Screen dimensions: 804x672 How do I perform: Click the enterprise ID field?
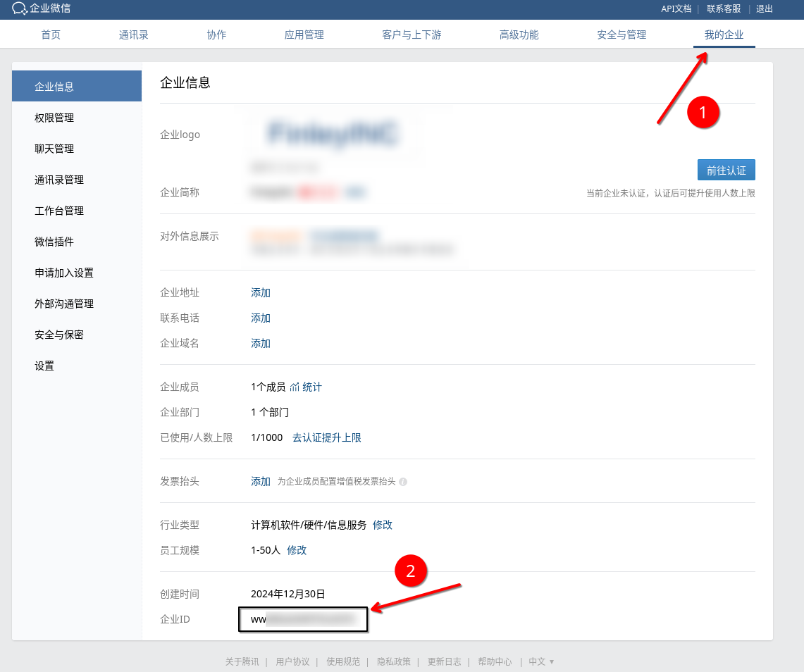tap(303, 620)
